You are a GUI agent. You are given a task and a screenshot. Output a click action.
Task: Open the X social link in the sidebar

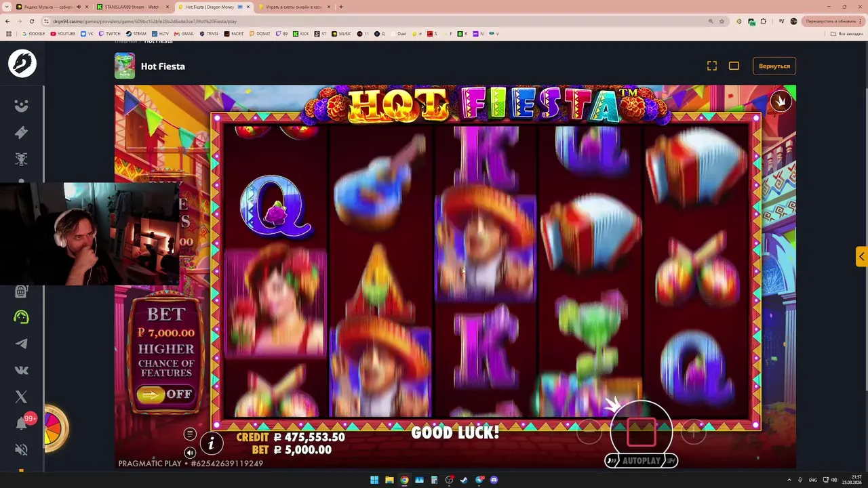22,396
